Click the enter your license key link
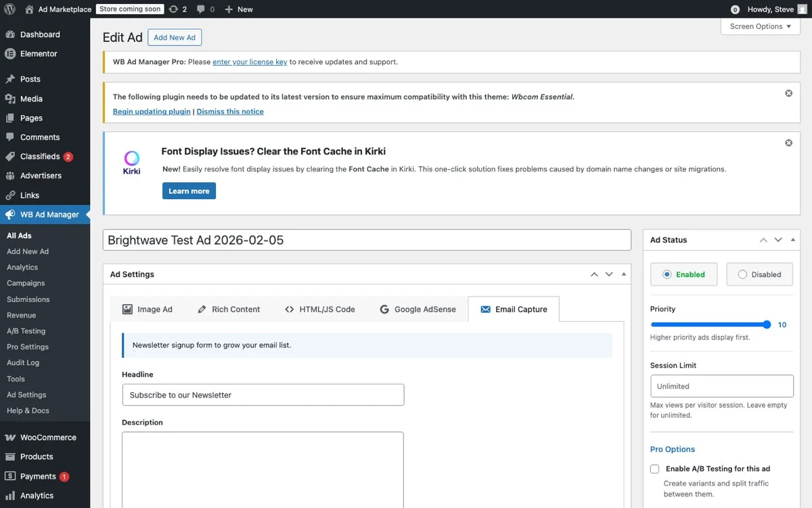The width and height of the screenshot is (812, 508). (250, 62)
